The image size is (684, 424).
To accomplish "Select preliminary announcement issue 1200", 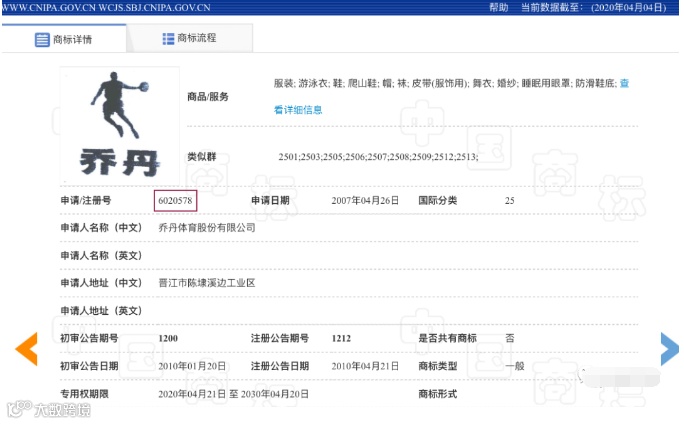I will 168,339.
